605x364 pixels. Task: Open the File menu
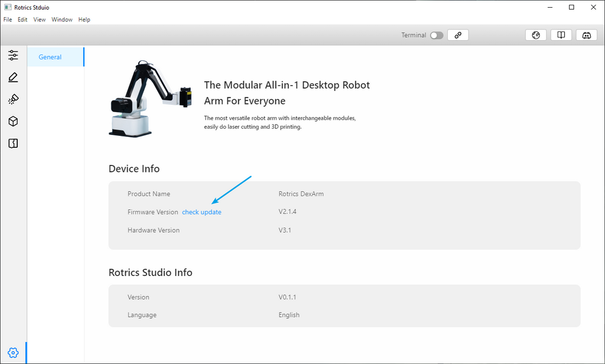tap(8, 19)
